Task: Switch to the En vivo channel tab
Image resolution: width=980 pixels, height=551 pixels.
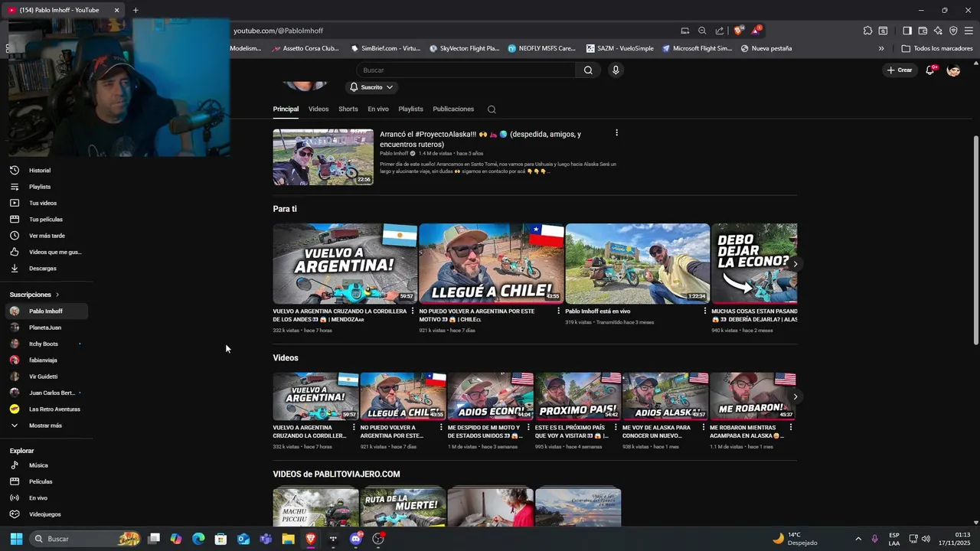Action: (x=378, y=109)
